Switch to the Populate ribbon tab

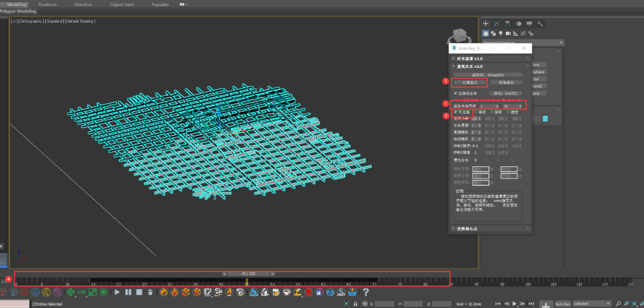coord(160,4)
